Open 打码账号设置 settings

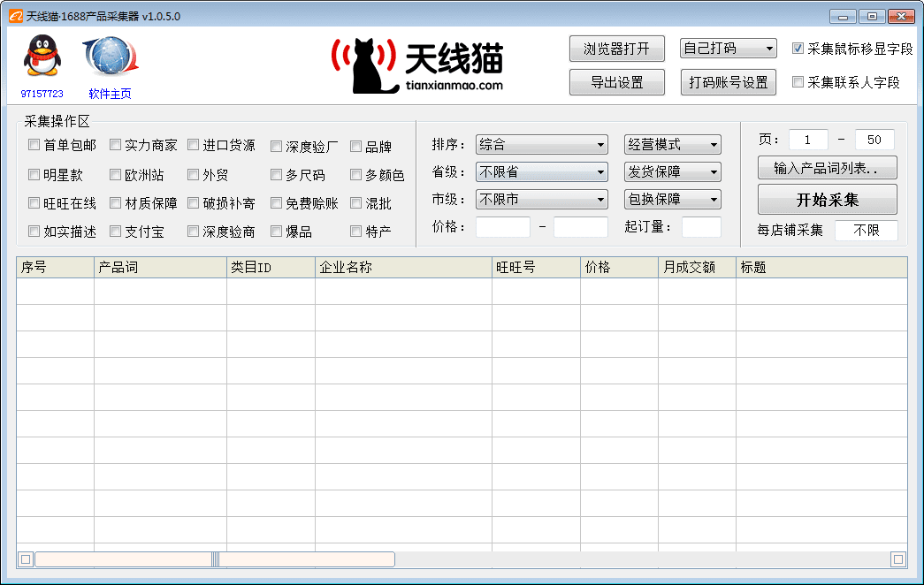pos(729,82)
